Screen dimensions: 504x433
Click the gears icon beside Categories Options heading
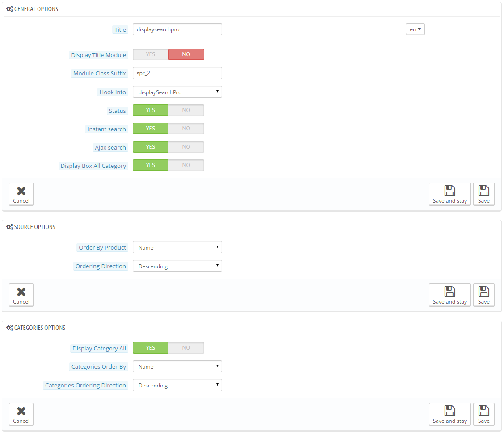click(x=10, y=328)
